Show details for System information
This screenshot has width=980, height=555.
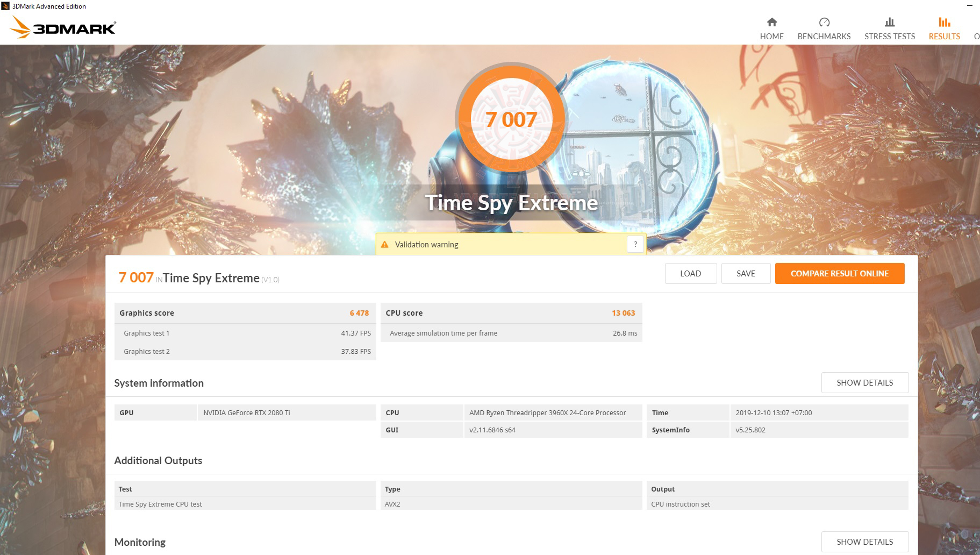click(x=864, y=382)
